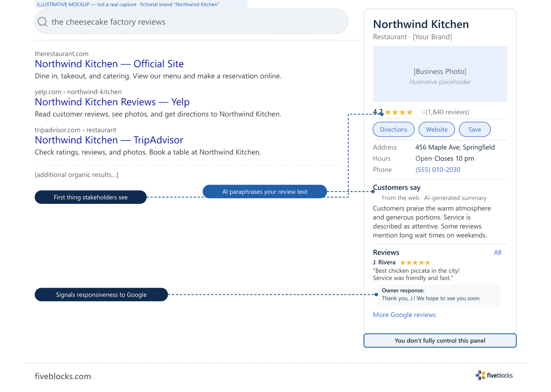Click the Check ratings, reviews, and photos snippet

pos(148,152)
